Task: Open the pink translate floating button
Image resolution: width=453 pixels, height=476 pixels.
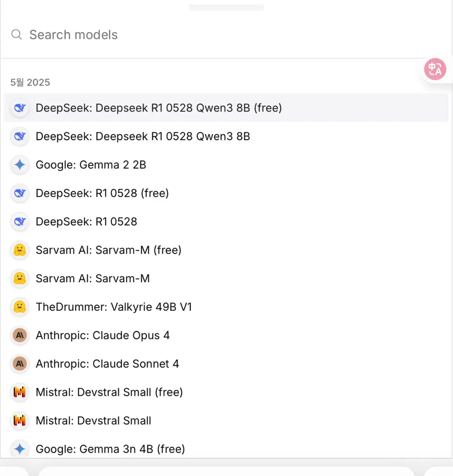Action: pyautogui.click(x=435, y=69)
